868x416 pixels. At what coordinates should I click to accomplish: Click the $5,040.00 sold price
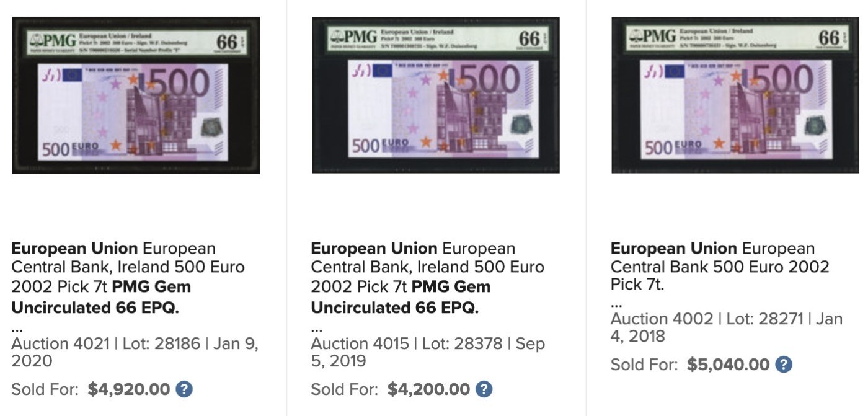[728, 365]
